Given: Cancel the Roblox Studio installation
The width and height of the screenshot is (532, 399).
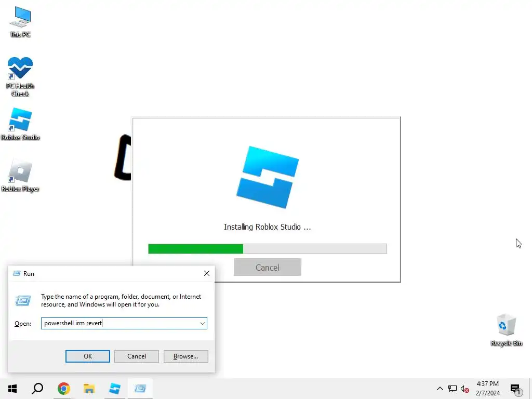Looking at the screenshot, I should [x=268, y=268].
